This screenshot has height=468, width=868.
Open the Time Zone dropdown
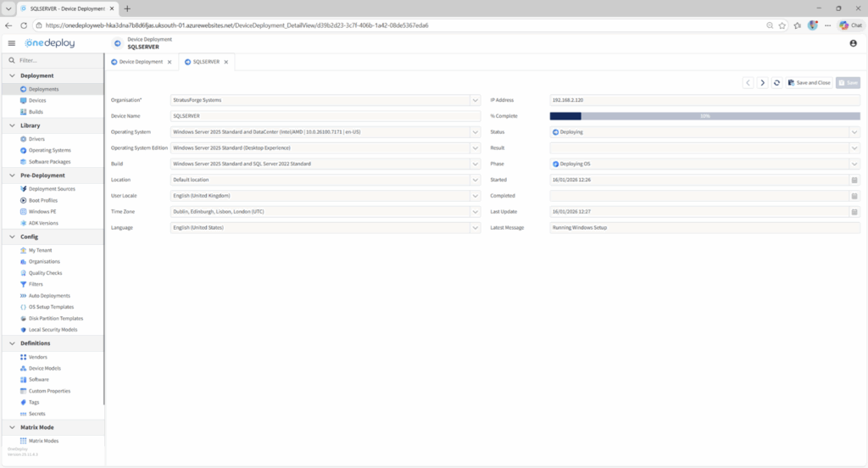tap(475, 212)
